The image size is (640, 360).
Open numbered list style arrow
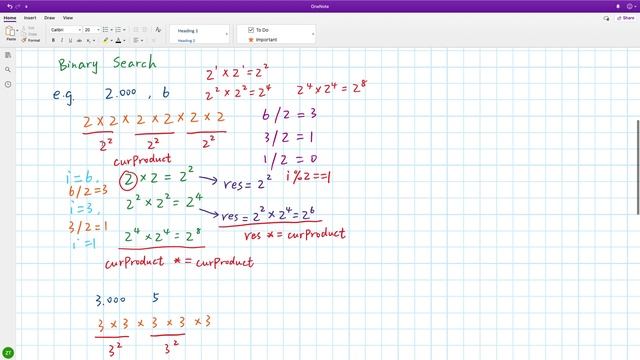124,30
